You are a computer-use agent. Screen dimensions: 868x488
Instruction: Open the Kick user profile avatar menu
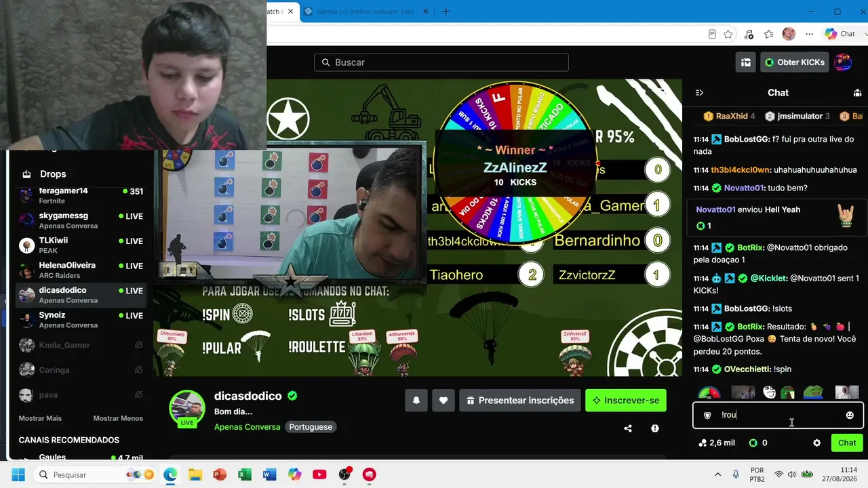click(843, 62)
